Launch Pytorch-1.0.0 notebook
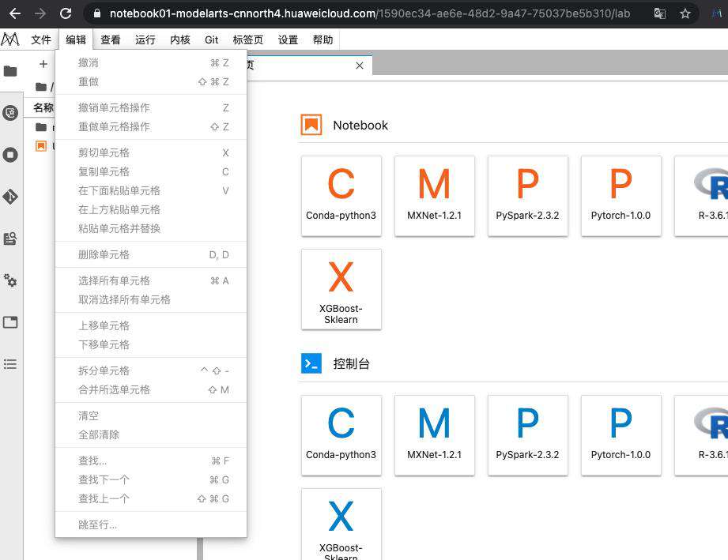Viewport: 728px width, 560px height. (x=621, y=196)
